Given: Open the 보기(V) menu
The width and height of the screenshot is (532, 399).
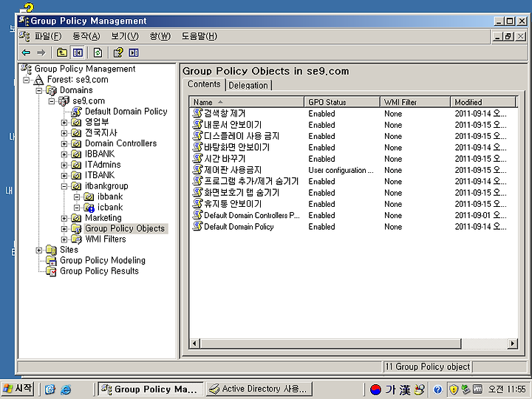Looking at the screenshot, I should tap(125, 36).
